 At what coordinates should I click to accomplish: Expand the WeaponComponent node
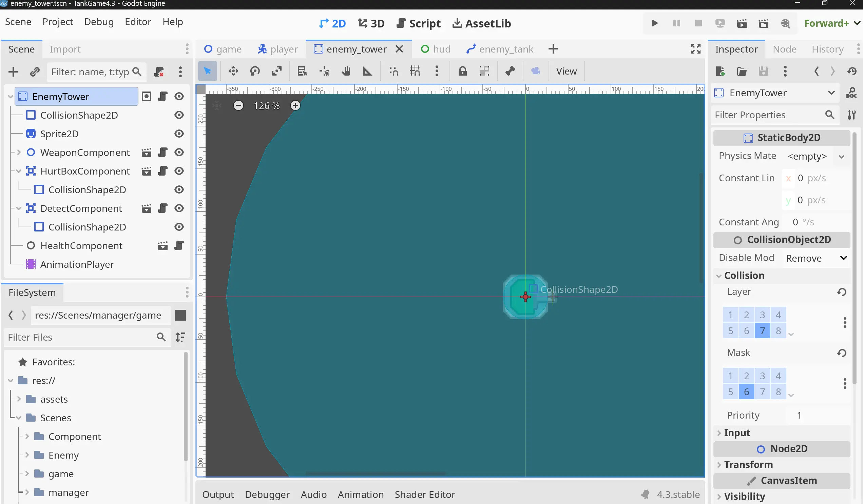[19, 152]
